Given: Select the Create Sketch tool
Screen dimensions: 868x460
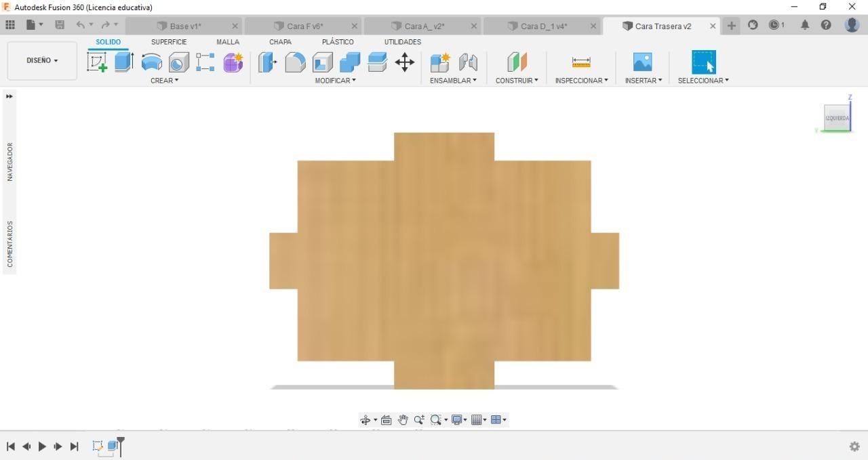Looking at the screenshot, I should point(98,62).
